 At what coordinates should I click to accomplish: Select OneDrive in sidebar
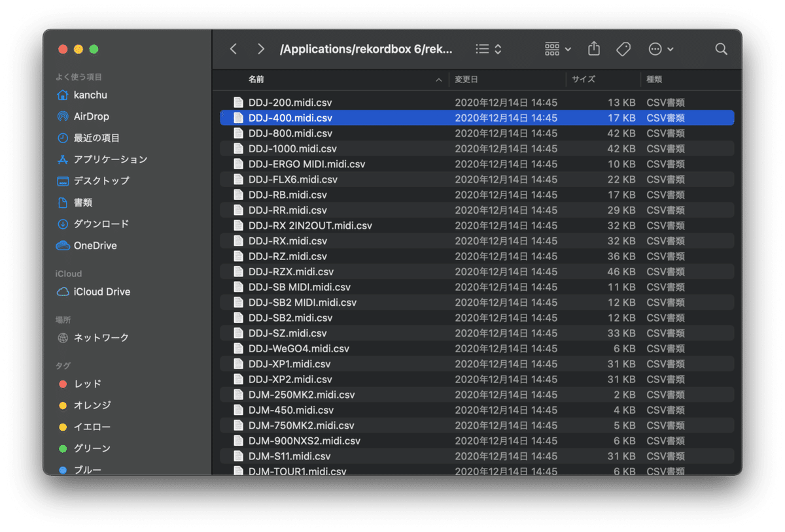coord(96,246)
